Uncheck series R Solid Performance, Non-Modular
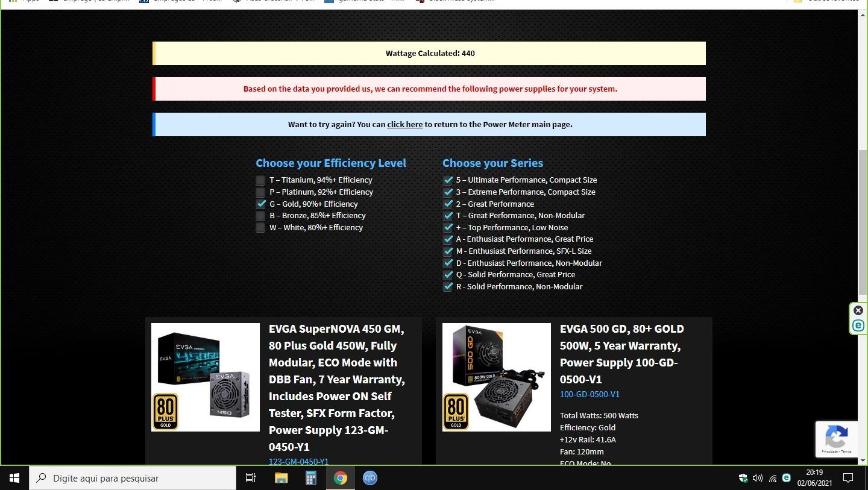The width and height of the screenshot is (868, 490). coord(448,287)
